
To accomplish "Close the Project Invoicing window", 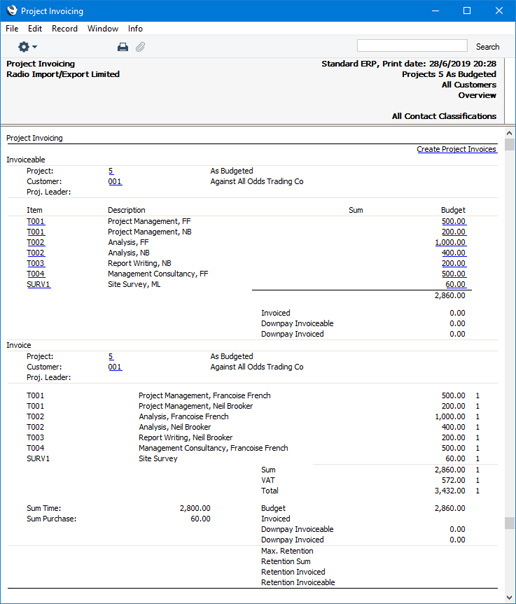I will [499, 10].
